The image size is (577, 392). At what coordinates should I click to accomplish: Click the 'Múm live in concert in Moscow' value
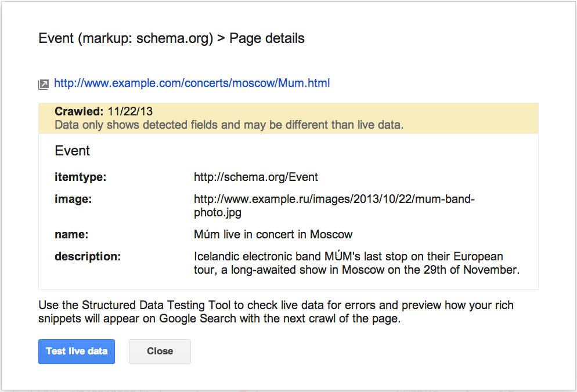click(x=273, y=235)
